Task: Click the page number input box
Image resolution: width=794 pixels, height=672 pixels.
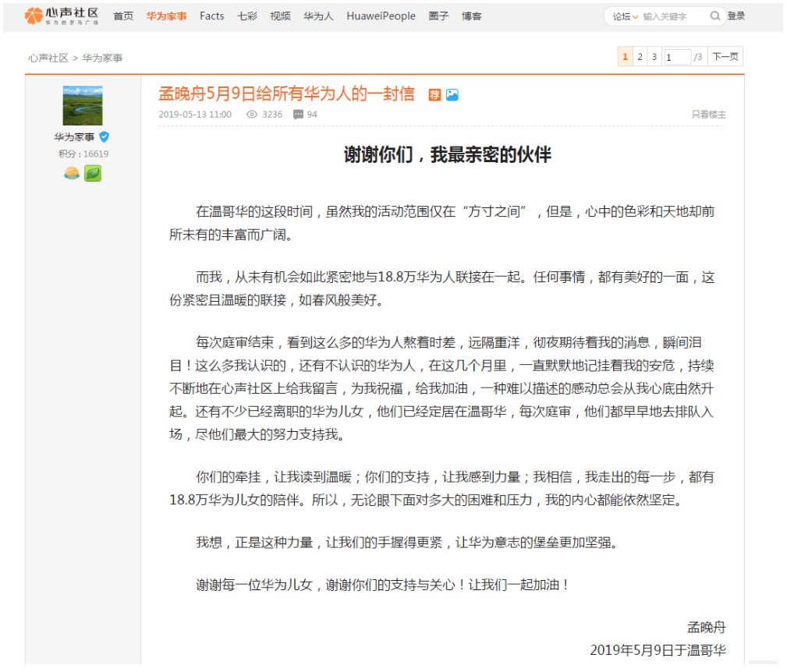Action: [678, 57]
